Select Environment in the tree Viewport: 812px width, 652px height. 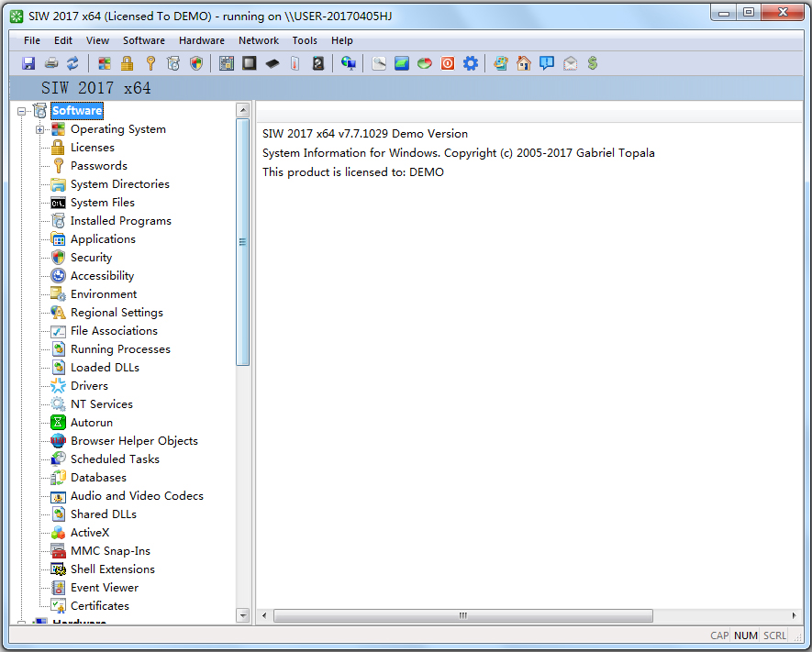point(104,294)
